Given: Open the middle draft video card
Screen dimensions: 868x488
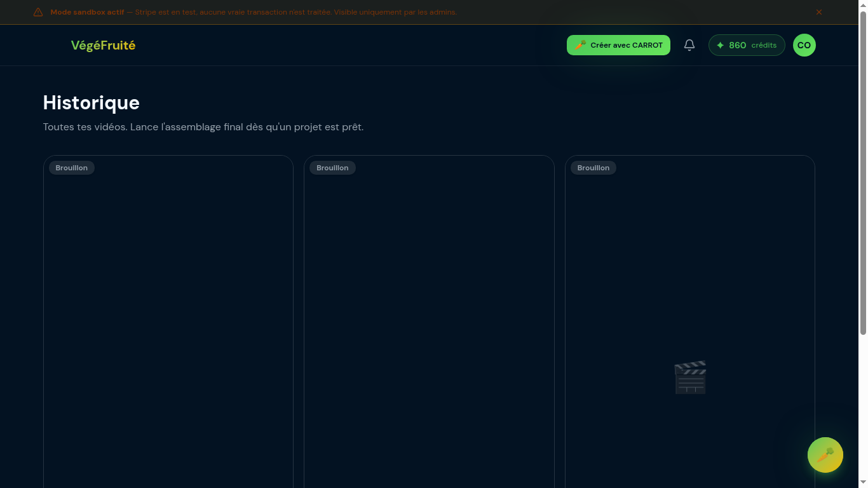Looking at the screenshot, I should (x=429, y=318).
